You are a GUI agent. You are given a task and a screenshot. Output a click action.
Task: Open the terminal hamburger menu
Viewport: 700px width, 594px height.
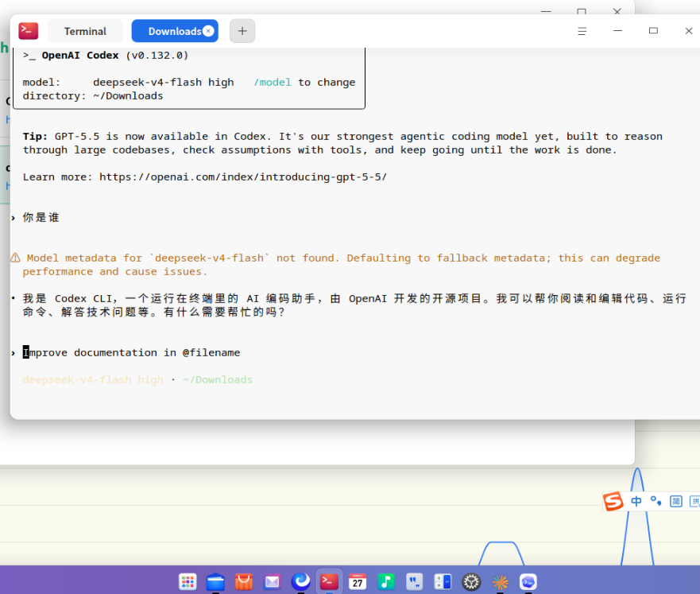(582, 31)
